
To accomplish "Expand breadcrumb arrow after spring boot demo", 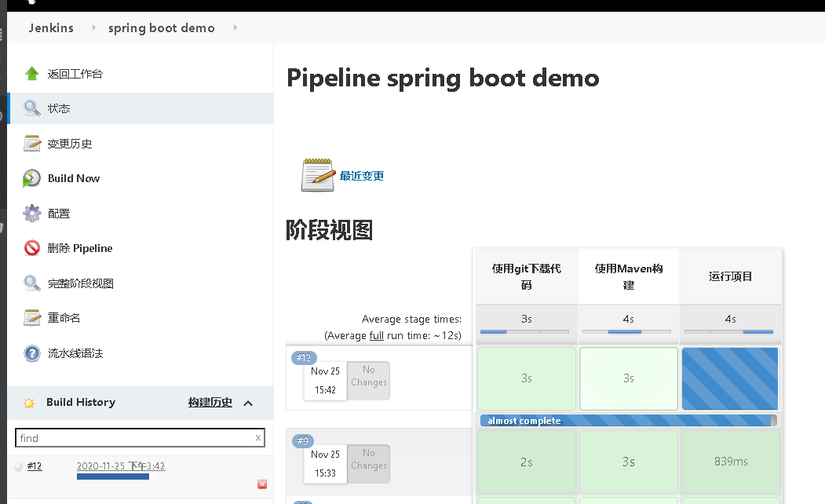I will point(235,28).
